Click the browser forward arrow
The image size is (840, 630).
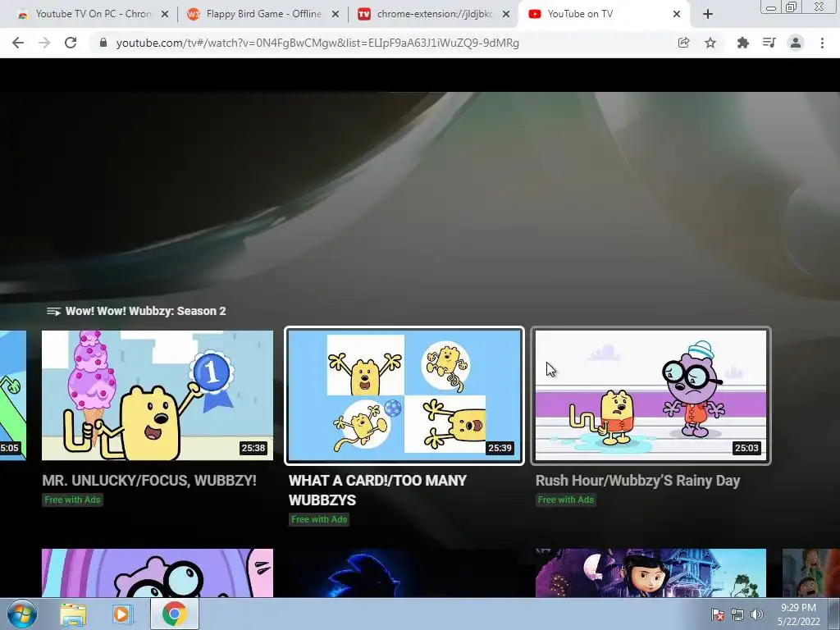click(44, 43)
